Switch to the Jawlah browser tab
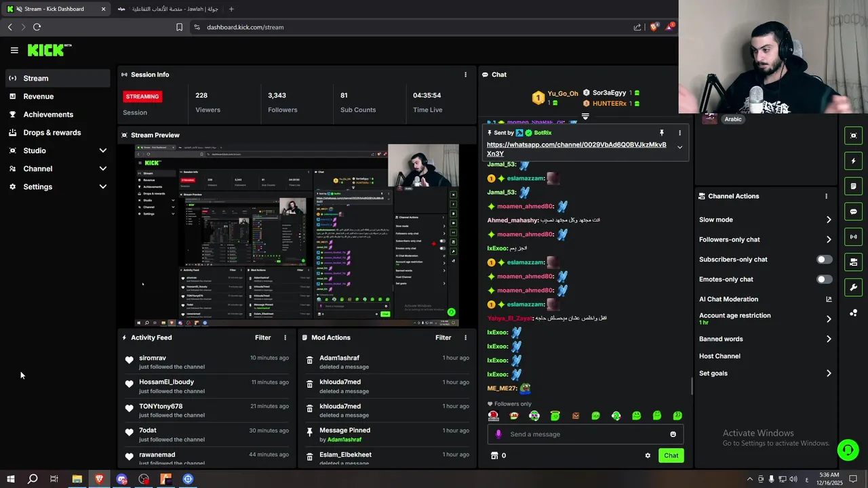 (167, 9)
